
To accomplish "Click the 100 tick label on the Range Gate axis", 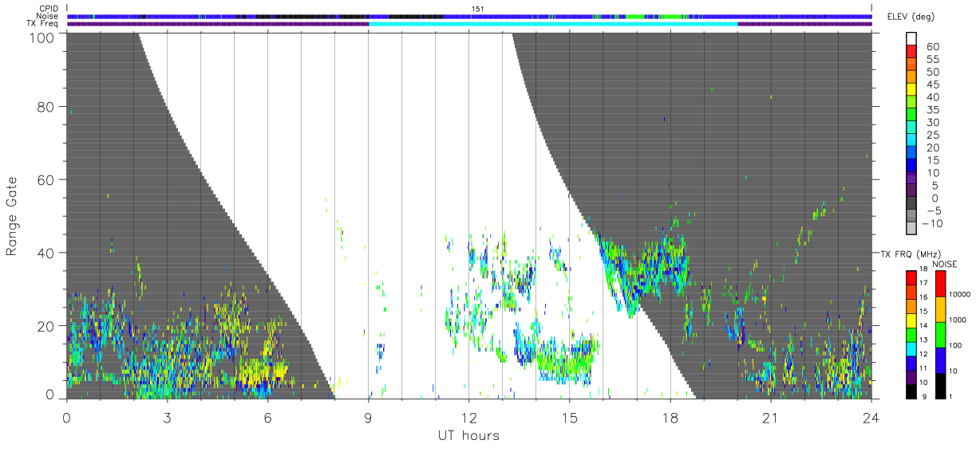I will (43, 37).
